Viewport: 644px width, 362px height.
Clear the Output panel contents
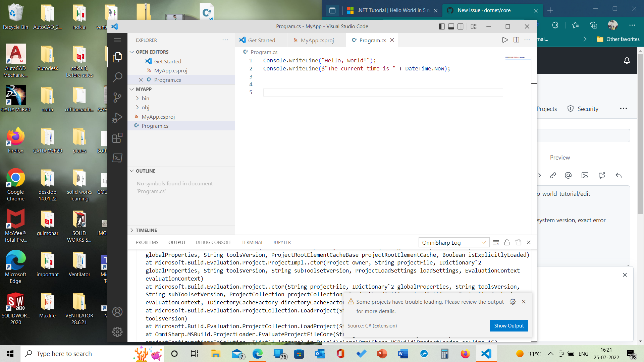click(496, 242)
